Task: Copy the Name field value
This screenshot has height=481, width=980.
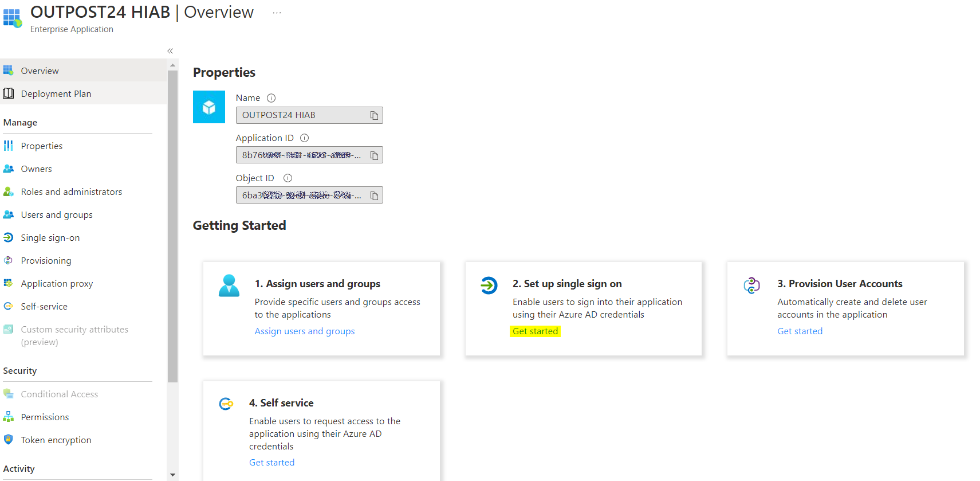Action: (374, 116)
